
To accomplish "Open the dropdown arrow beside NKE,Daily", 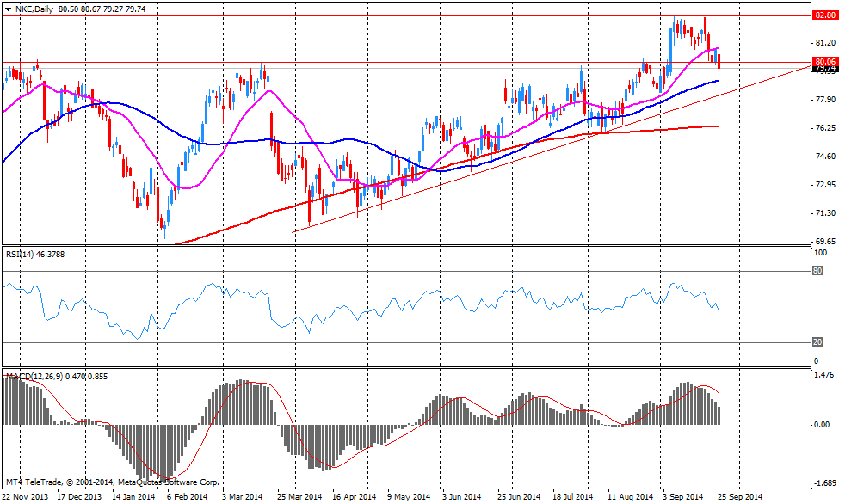I will pyautogui.click(x=8, y=8).
